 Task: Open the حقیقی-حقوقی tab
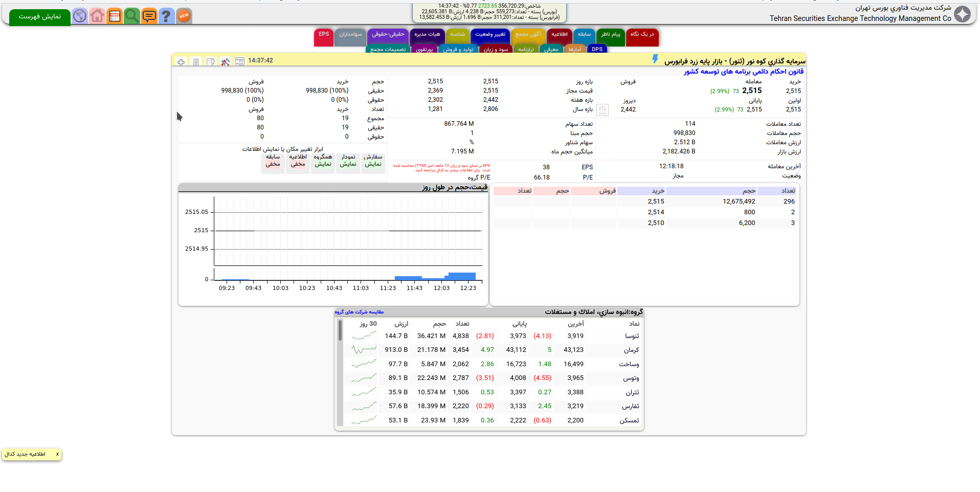tap(388, 37)
